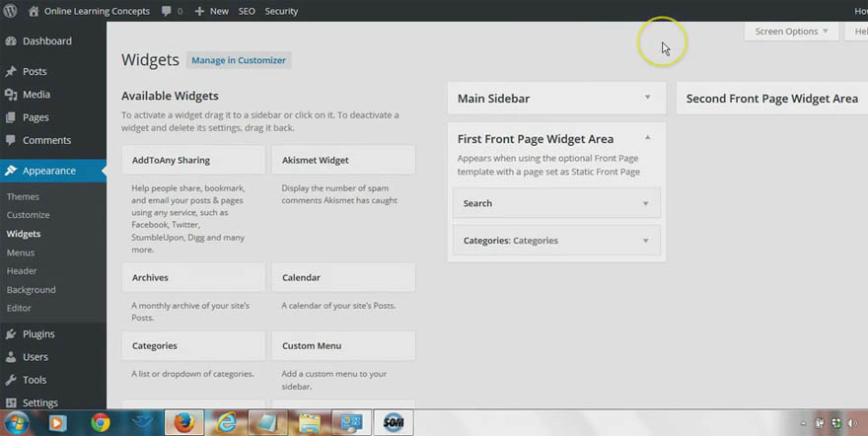Expand the Main Sidebar widget area
The height and width of the screenshot is (436, 868).
[x=647, y=98]
